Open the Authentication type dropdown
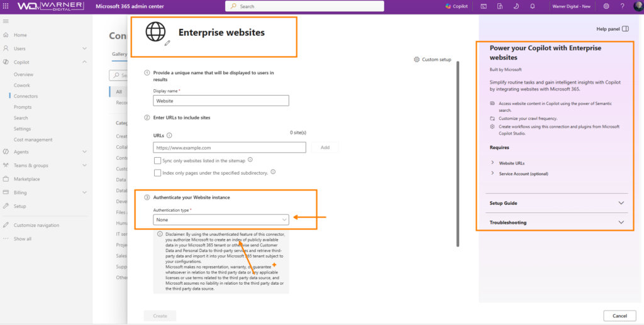644x325 pixels. click(x=221, y=219)
